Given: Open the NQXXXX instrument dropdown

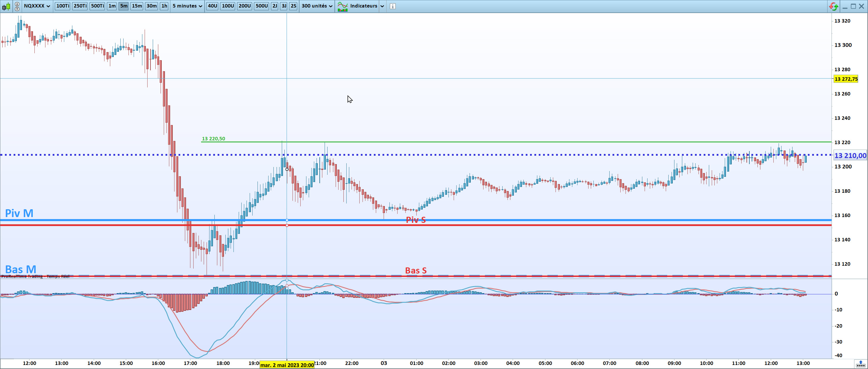Looking at the screenshot, I should tap(37, 6).
